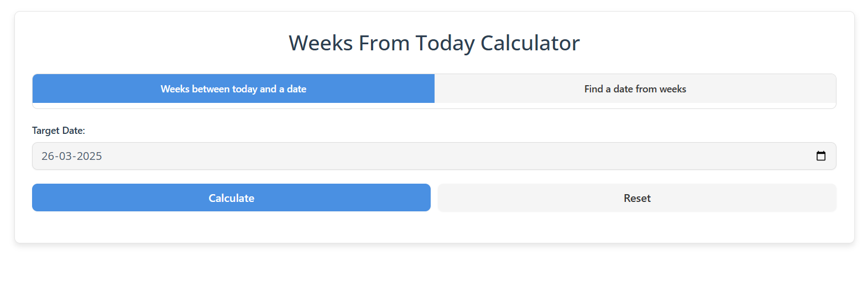Click the first dash separator in the date
Viewport: 868px width, 286px height.
pos(57,157)
